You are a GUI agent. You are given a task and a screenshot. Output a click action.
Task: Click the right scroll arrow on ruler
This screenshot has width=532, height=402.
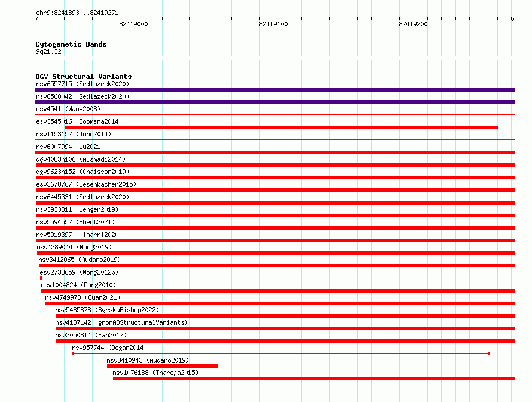[513, 19]
